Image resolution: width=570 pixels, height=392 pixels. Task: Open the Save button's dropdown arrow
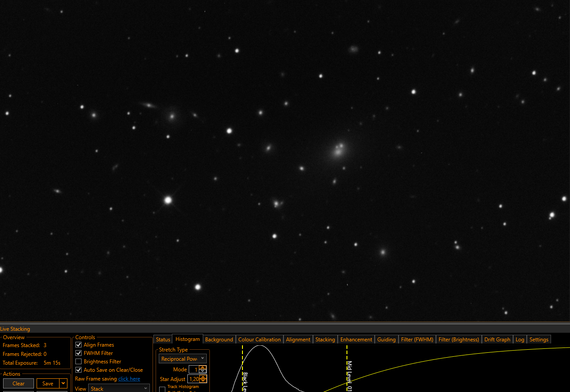tap(64, 384)
